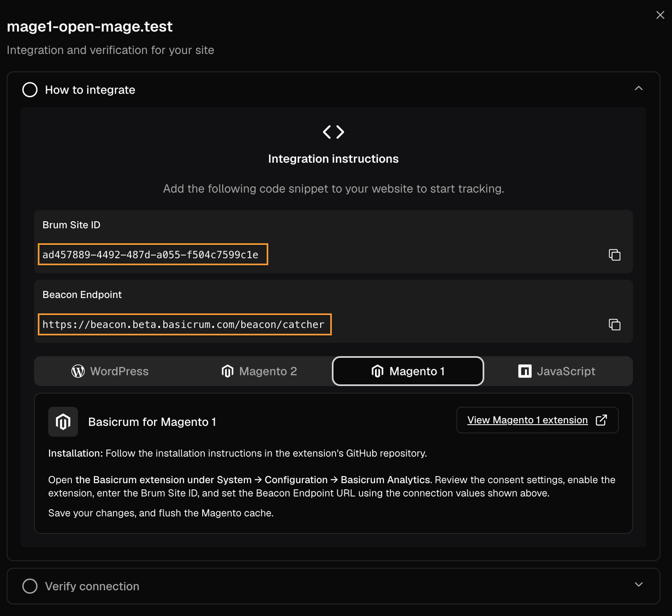Click the Beacon Endpoint label
Viewport: 672px width, 616px height.
point(82,295)
